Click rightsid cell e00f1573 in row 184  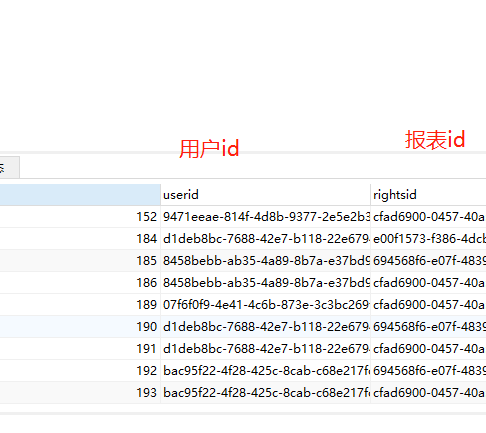click(x=428, y=239)
